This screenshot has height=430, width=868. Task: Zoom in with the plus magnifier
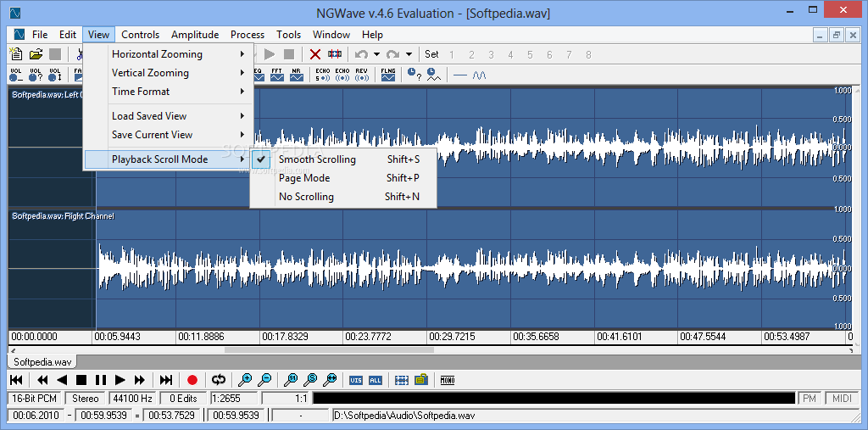pyautogui.click(x=245, y=380)
